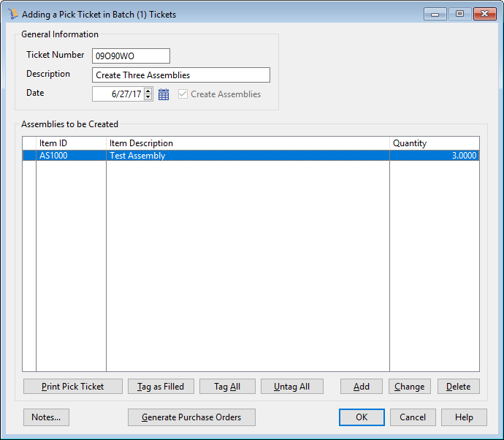Click the Ticket Number input field

coord(131,56)
